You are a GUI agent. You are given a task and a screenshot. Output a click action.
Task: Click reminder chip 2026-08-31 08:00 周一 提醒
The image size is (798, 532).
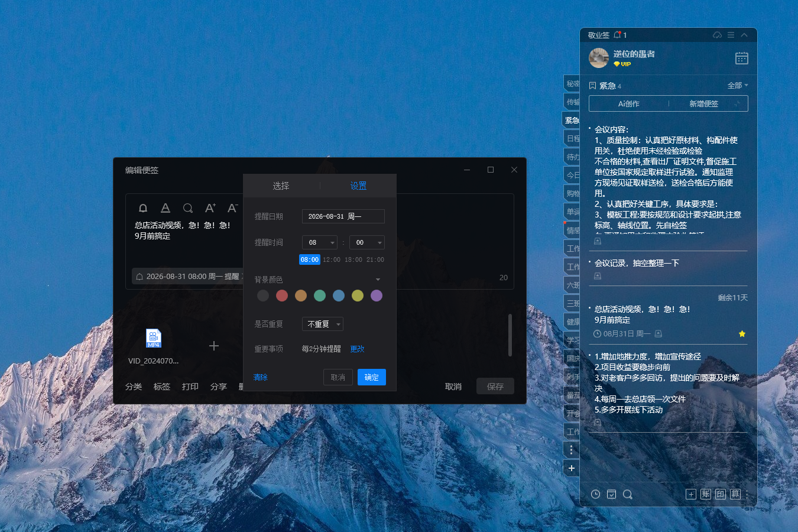187,276
